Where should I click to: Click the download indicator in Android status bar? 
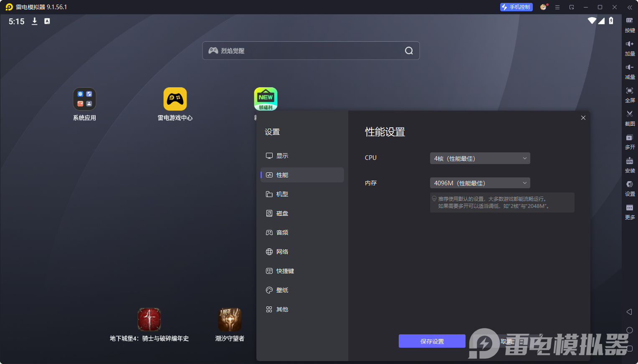35,21
